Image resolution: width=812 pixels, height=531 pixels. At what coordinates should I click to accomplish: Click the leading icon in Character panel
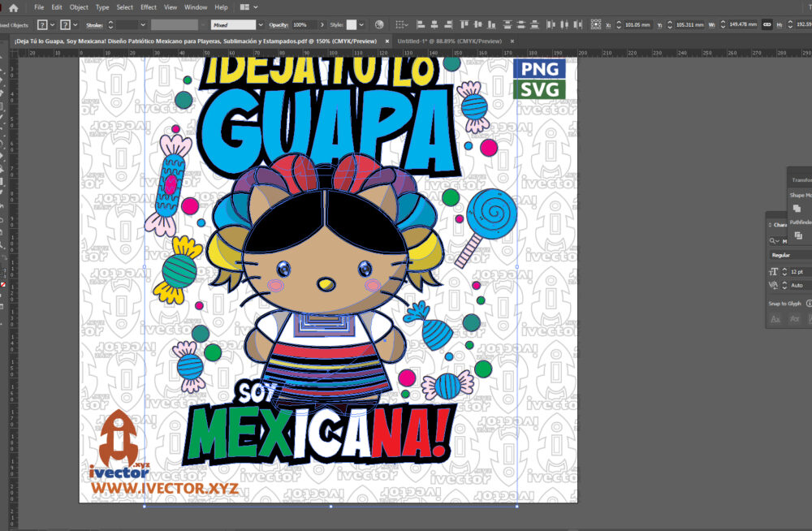pyautogui.click(x=773, y=285)
